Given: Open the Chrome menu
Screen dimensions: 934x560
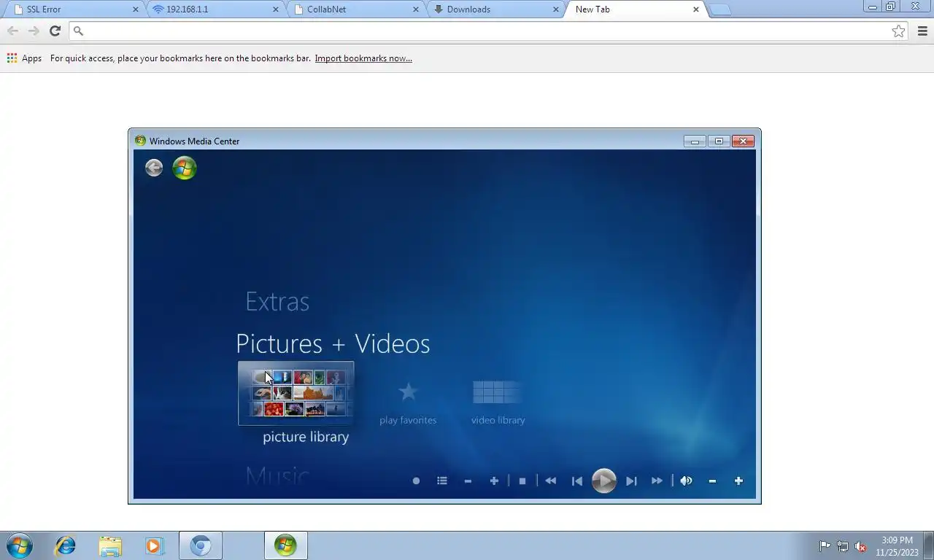Looking at the screenshot, I should 922,31.
